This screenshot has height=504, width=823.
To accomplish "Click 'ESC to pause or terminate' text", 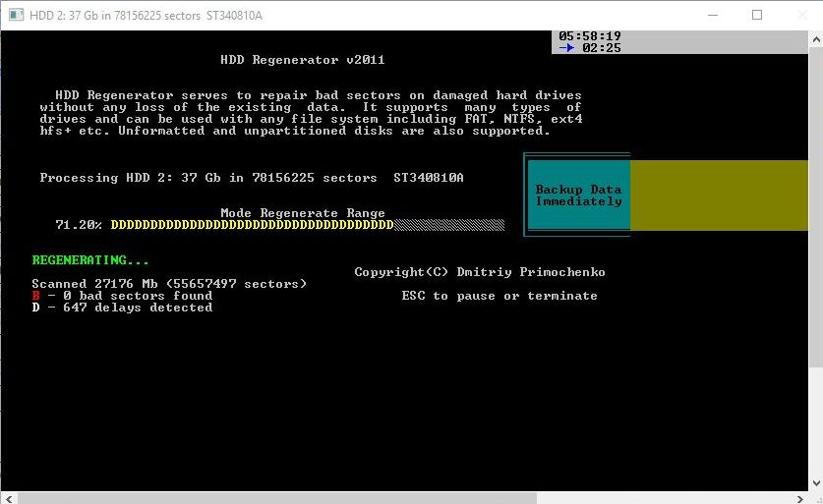I will point(500,296).
